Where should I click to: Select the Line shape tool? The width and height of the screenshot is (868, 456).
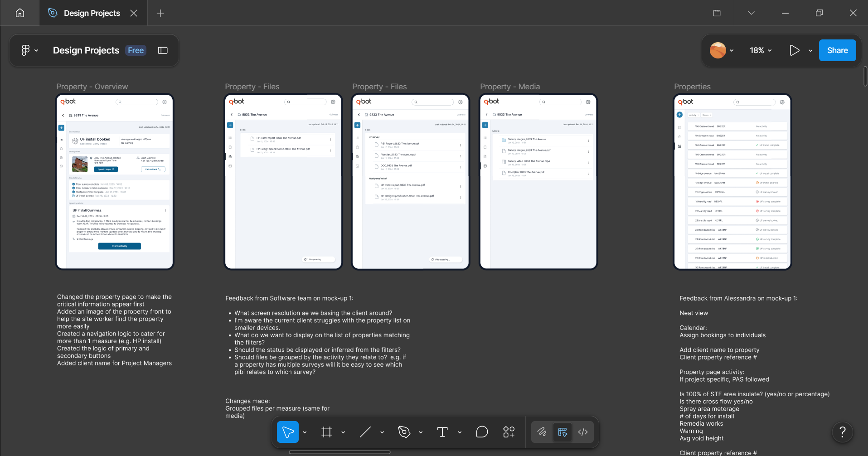coord(365,432)
